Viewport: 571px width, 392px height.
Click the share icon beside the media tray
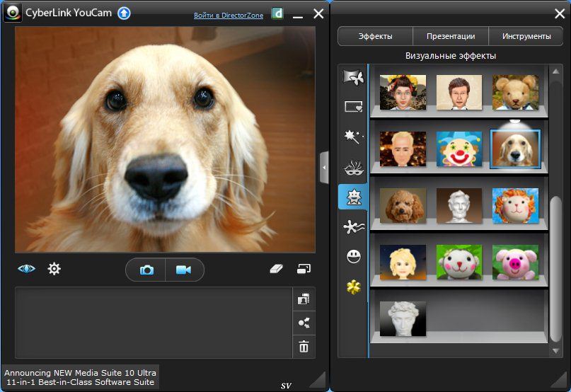coord(304,323)
